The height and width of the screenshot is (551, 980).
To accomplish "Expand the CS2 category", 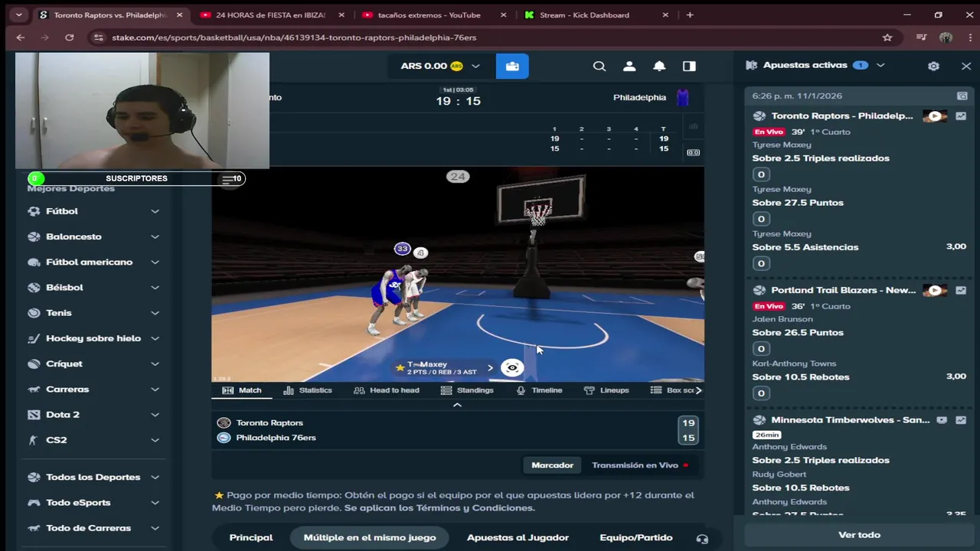I will click(x=155, y=440).
